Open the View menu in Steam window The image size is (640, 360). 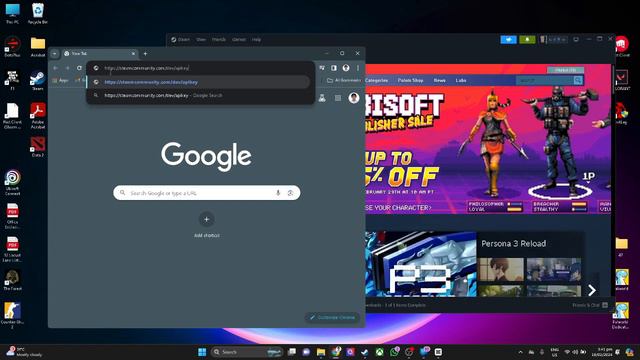click(x=201, y=40)
